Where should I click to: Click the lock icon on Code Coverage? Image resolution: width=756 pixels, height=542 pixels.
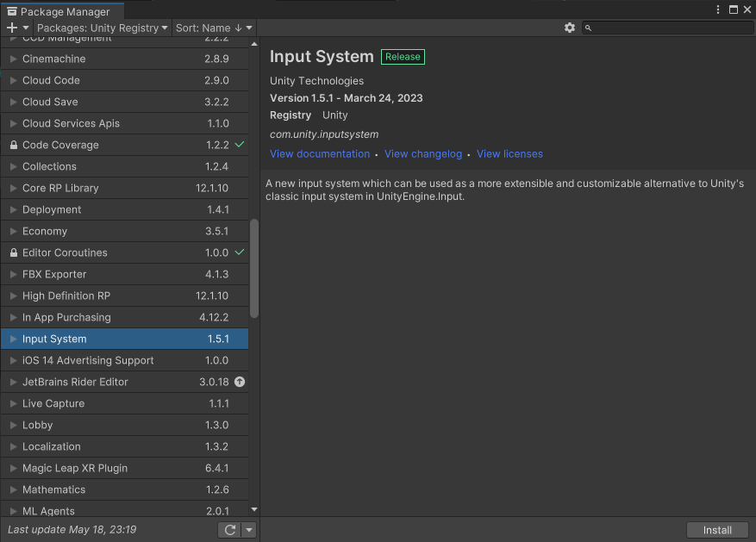(x=14, y=145)
